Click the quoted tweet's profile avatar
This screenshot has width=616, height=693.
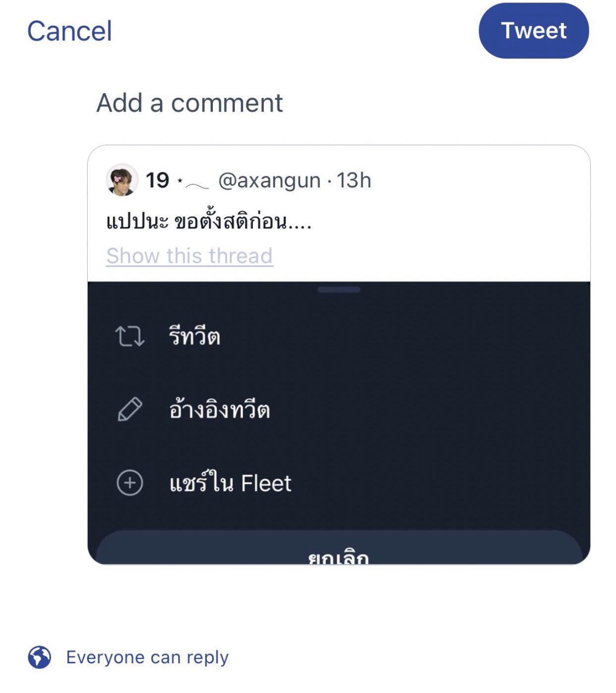tap(122, 180)
